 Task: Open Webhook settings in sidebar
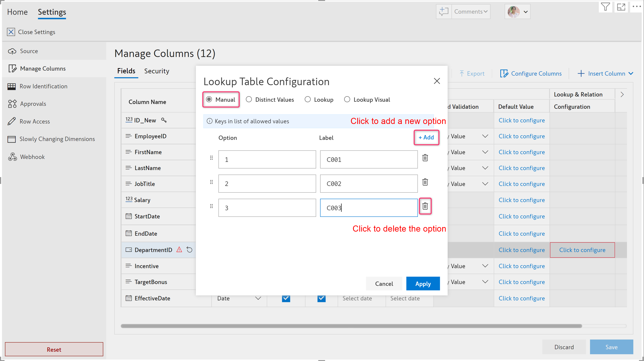(32, 157)
